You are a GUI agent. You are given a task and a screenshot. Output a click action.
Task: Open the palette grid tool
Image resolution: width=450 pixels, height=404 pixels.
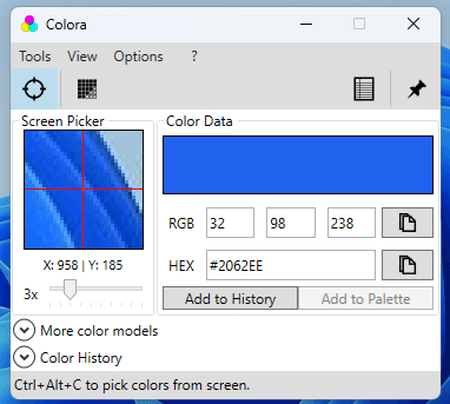point(87,89)
